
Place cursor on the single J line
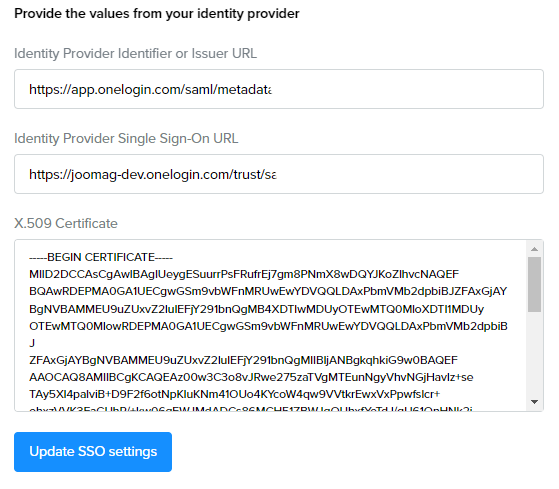pyautogui.click(x=32, y=343)
